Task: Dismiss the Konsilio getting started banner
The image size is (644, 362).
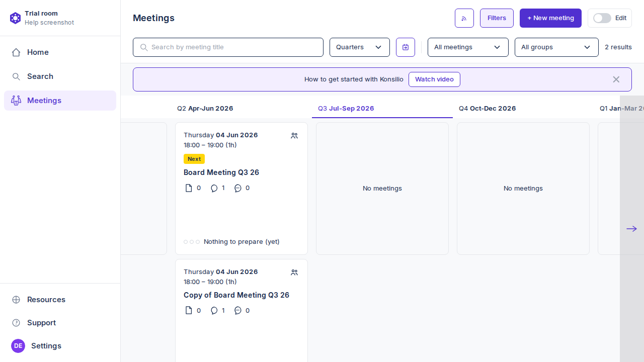Action: pyautogui.click(x=616, y=79)
